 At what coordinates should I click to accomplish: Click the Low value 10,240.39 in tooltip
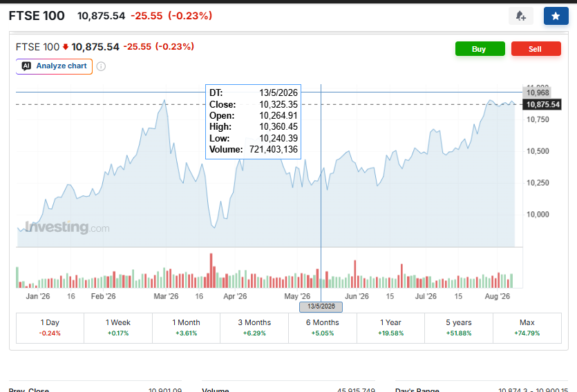click(x=278, y=138)
